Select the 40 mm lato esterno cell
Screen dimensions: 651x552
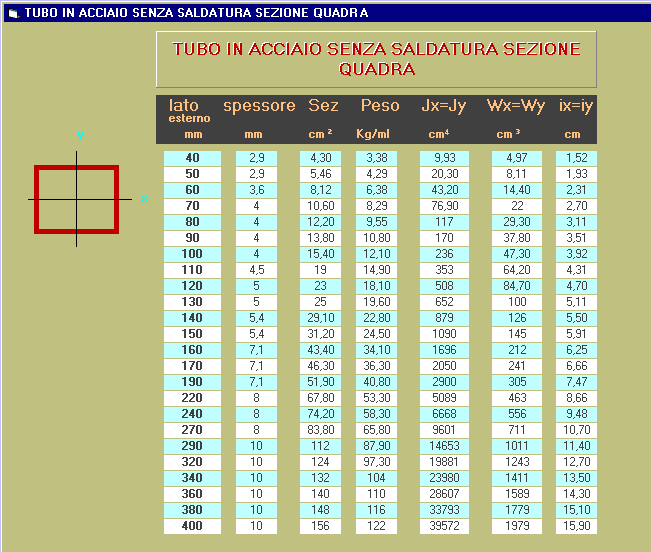point(192,158)
